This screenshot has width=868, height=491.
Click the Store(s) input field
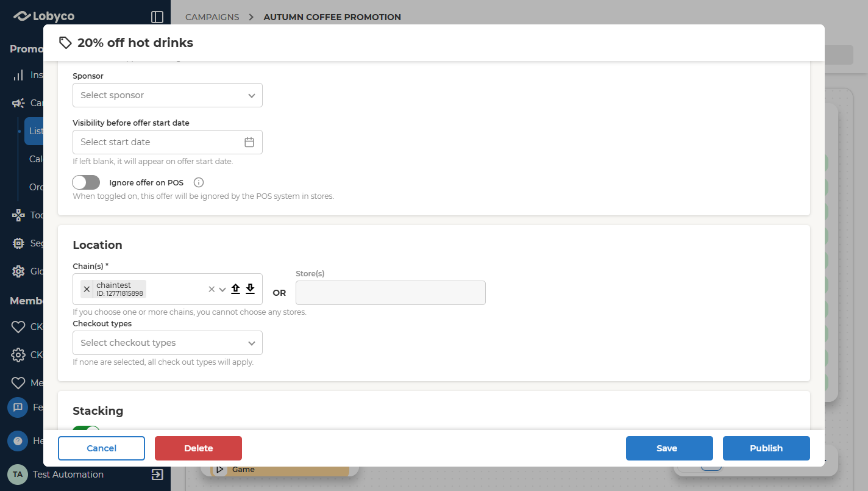tap(391, 293)
